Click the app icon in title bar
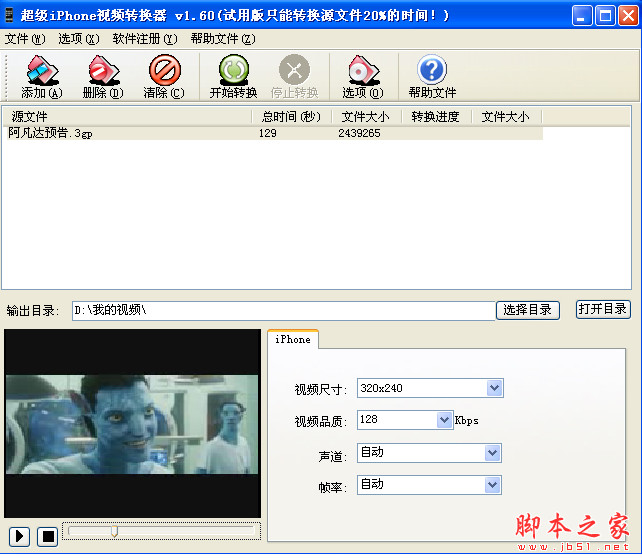The height and width of the screenshot is (558, 642). (x=9, y=15)
